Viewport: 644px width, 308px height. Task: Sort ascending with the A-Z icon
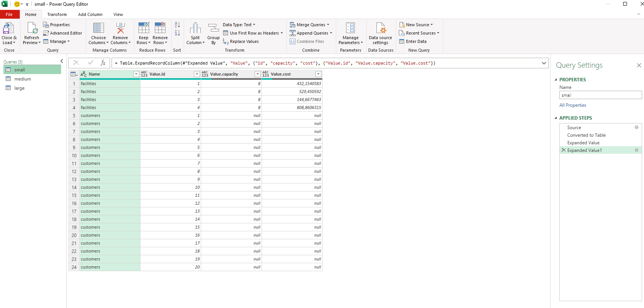pyautogui.click(x=177, y=25)
